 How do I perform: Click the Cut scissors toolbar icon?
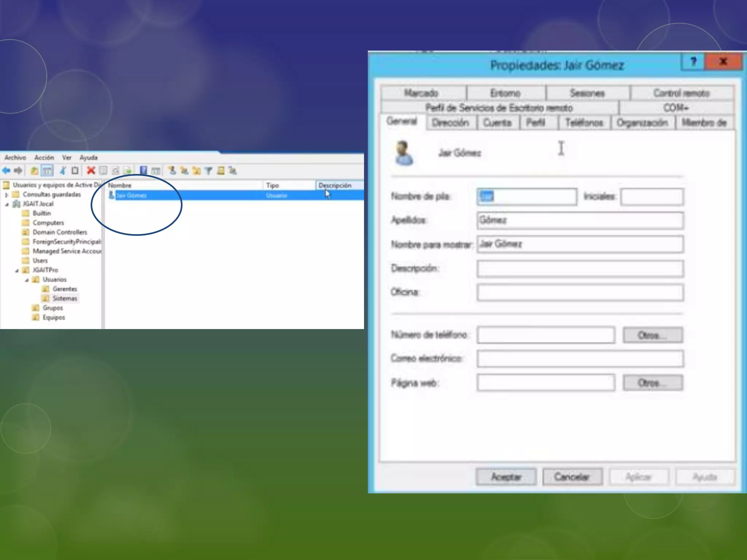(63, 171)
